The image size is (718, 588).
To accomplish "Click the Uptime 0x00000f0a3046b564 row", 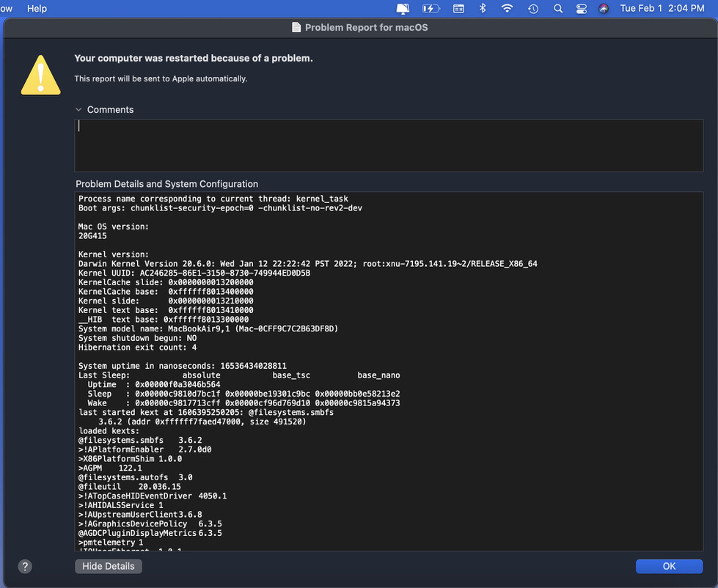I will pos(154,384).
